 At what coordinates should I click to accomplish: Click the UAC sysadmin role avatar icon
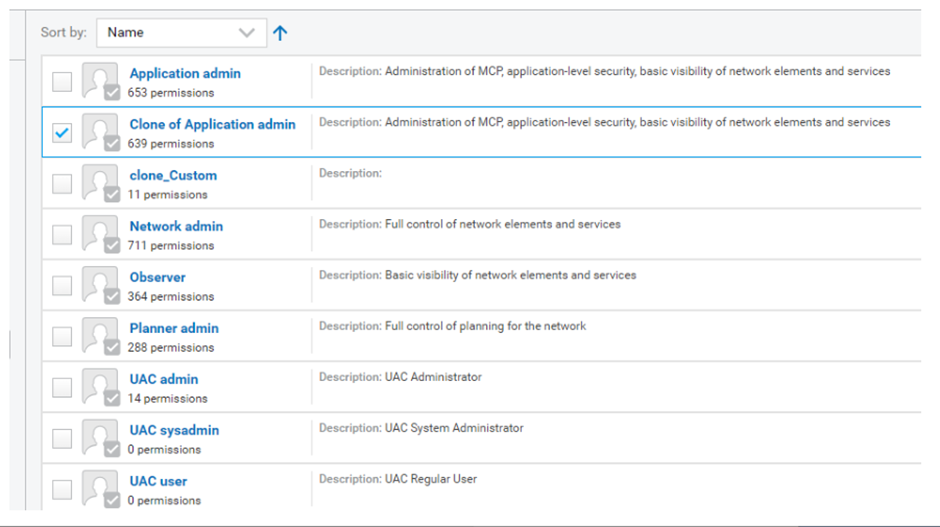100,437
